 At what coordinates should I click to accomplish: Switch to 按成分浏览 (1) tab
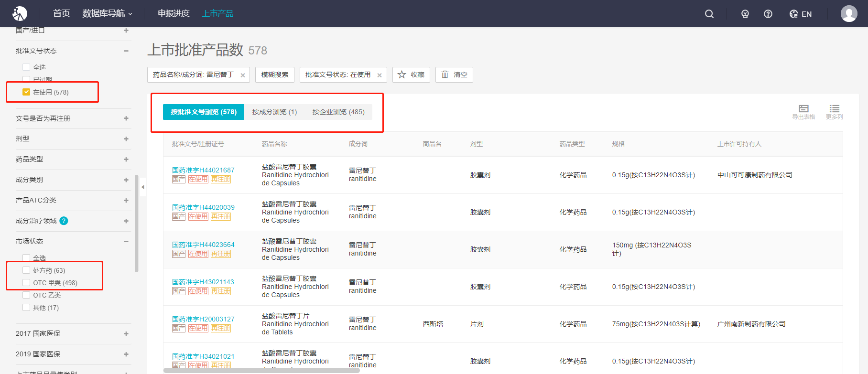pyautogui.click(x=274, y=112)
